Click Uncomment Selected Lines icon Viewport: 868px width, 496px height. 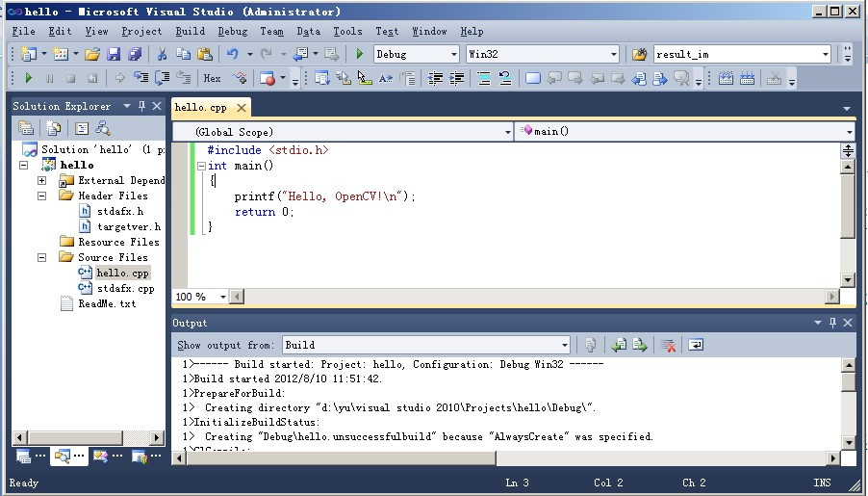tap(505, 78)
